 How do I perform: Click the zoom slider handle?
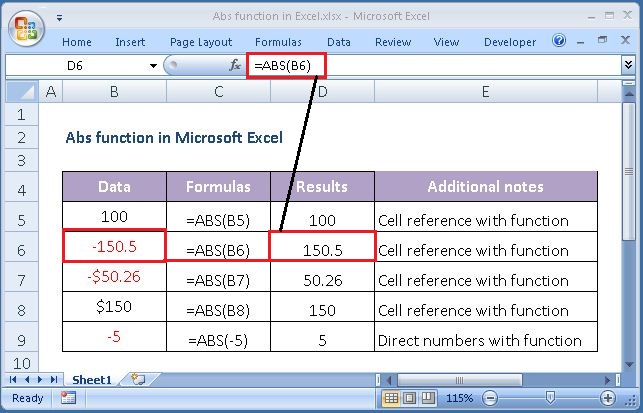click(550, 397)
